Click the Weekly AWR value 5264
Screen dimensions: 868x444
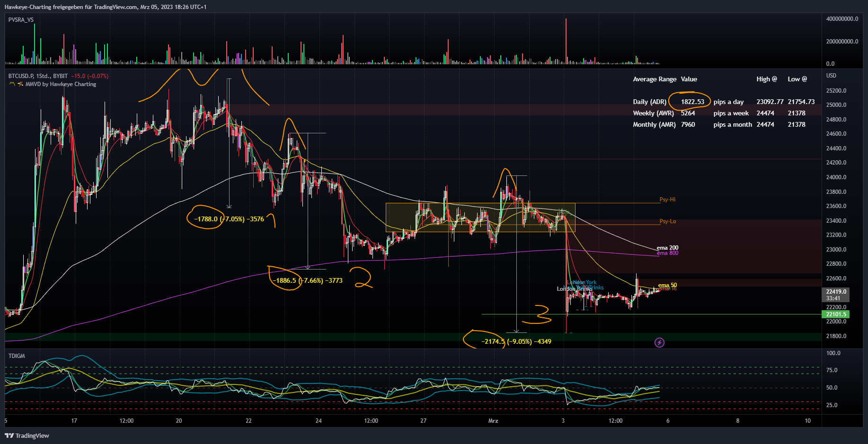(x=688, y=113)
